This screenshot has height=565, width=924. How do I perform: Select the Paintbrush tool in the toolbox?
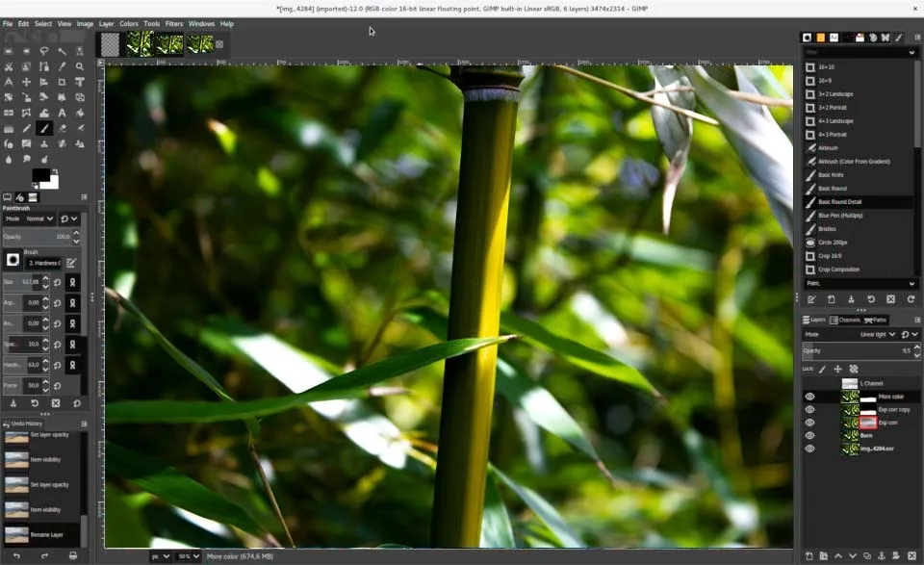pyautogui.click(x=44, y=128)
